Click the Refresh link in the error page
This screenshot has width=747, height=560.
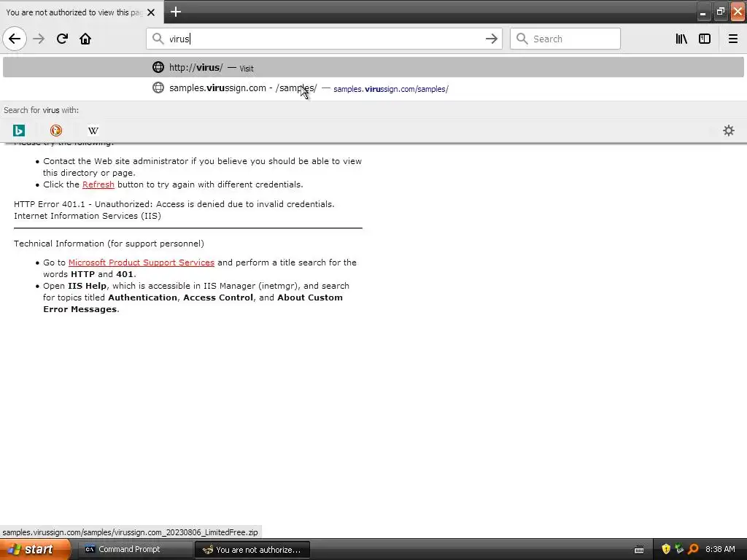pyautogui.click(x=98, y=184)
